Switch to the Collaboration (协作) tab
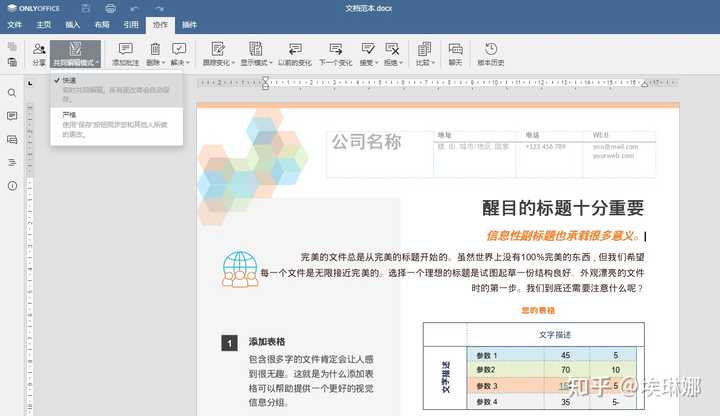Image resolution: width=720 pixels, height=416 pixels. 160,25
